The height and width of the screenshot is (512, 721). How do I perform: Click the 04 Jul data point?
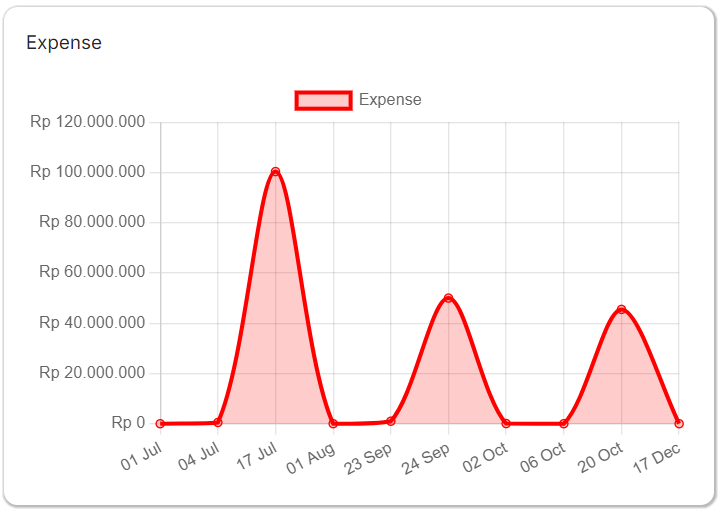[x=218, y=422]
